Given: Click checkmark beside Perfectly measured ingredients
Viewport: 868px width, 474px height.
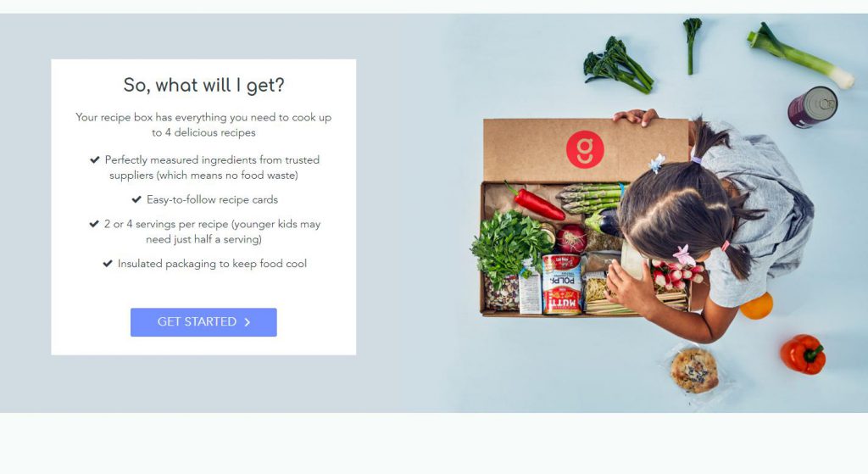Looking at the screenshot, I should pyautogui.click(x=95, y=160).
